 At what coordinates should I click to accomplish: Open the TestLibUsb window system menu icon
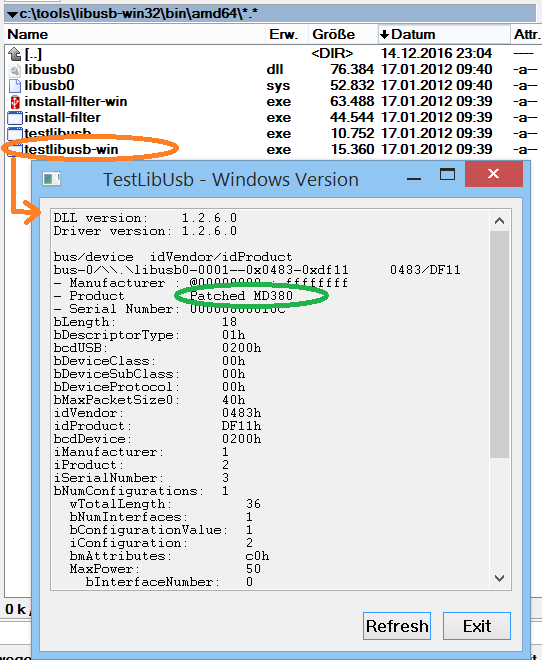[x=51, y=179]
